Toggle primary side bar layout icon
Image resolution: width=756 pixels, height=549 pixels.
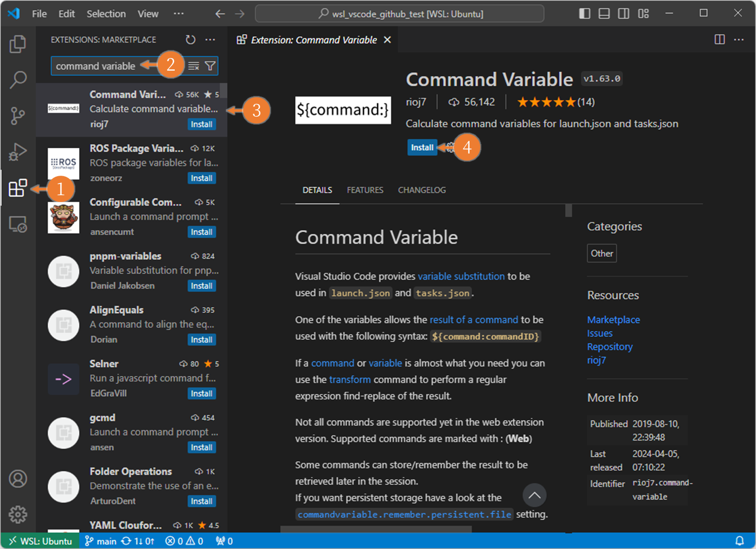pos(585,14)
